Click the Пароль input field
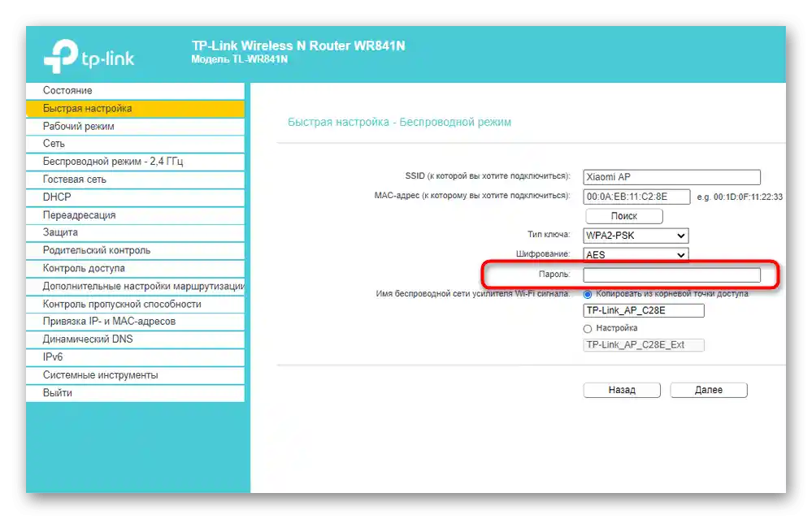812x519 pixels. 671,275
